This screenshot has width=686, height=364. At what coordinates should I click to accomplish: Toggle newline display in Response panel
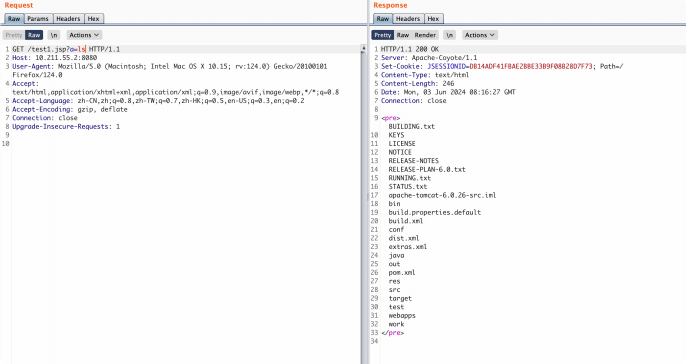pyautogui.click(x=449, y=35)
